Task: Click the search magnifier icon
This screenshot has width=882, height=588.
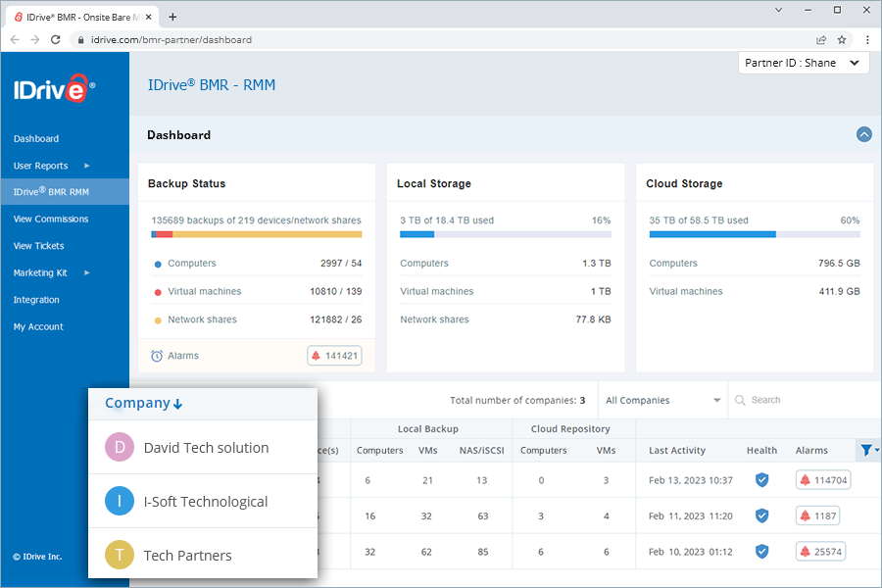Action: [740, 400]
